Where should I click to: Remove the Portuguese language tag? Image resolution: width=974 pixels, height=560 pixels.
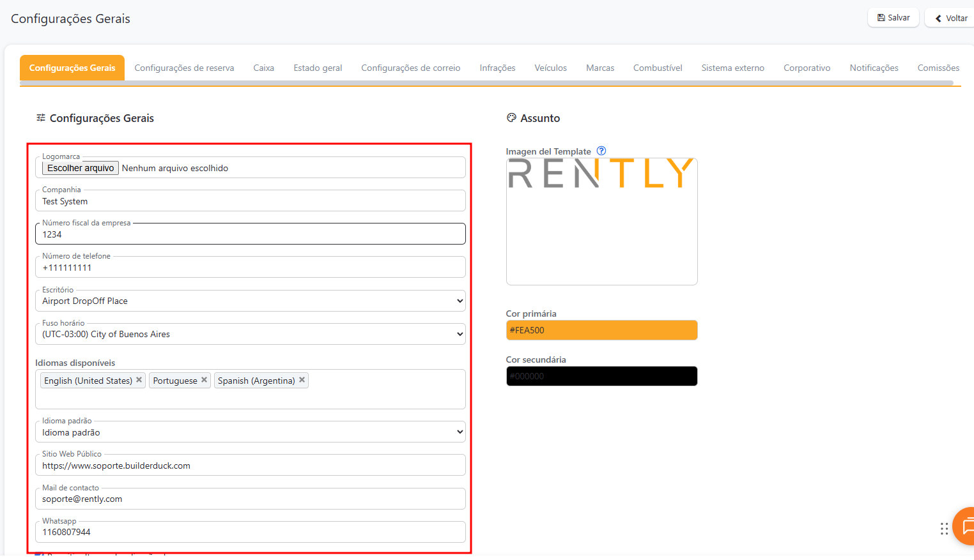[204, 380]
